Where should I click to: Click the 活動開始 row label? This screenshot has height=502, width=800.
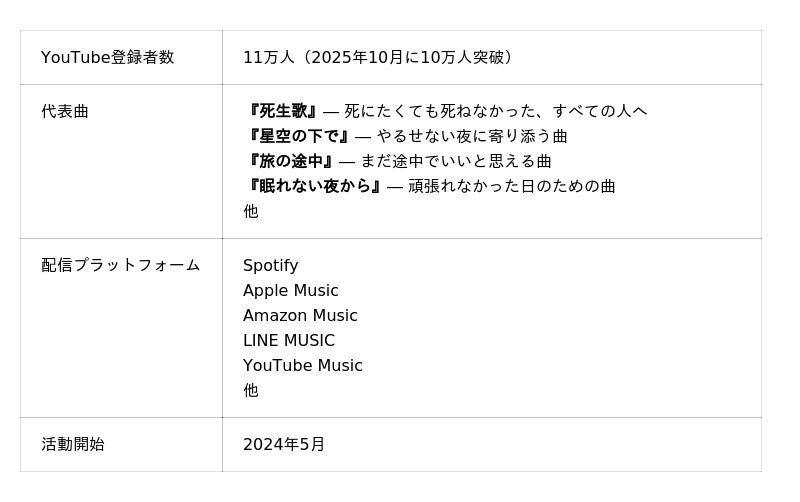73,444
